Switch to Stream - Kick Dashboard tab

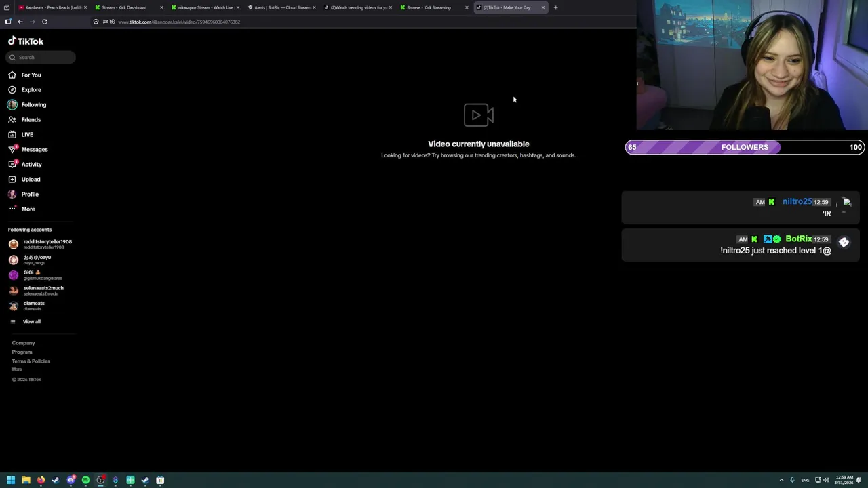tap(127, 7)
